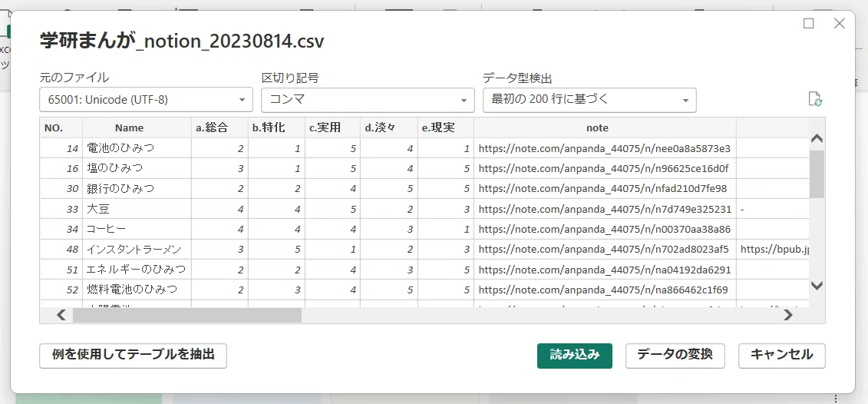868x404 pixels.
Task: Click the vertical scrollbar thumb
Action: pos(817,174)
